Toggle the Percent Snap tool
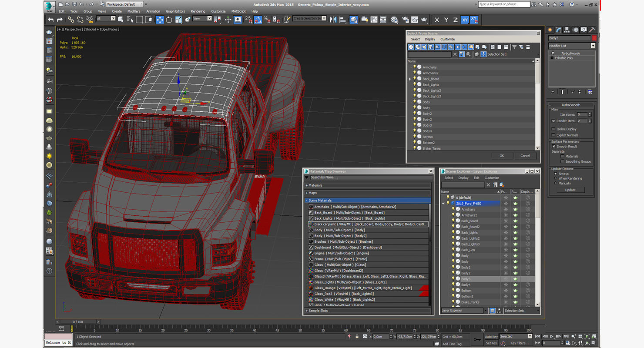Screen dimensions: 644x348 [267, 20]
